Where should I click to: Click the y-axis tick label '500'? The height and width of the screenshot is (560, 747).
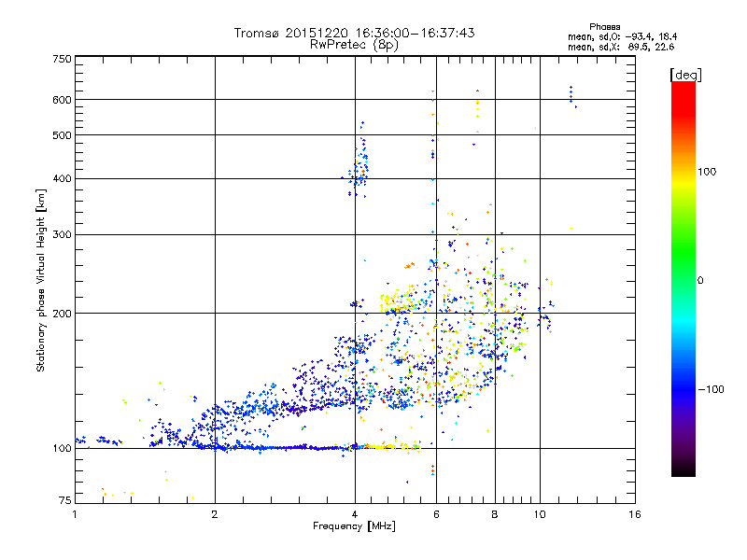(x=62, y=135)
